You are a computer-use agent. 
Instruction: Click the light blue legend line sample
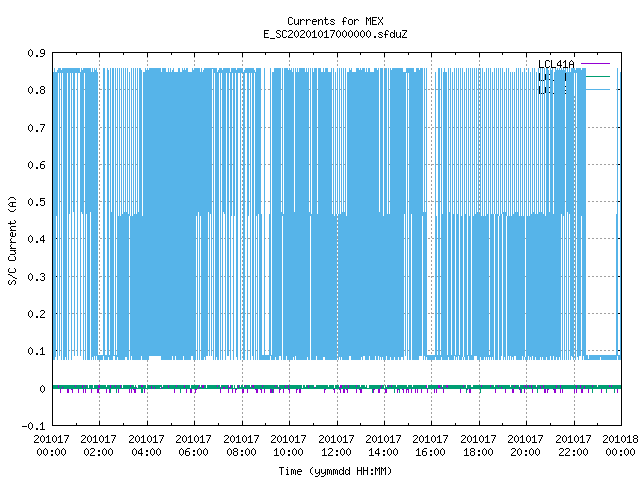click(x=598, y=89)
